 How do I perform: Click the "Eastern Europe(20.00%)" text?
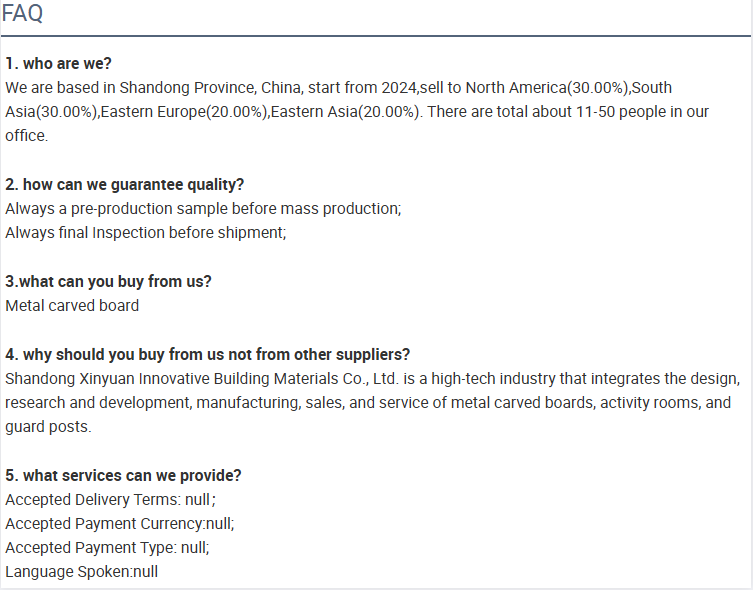(x=184, y=112)
